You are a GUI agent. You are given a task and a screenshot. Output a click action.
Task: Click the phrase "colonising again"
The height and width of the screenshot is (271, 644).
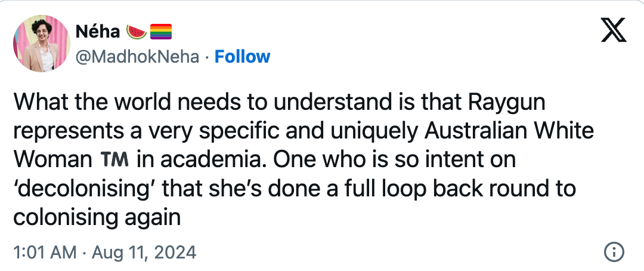97,217
